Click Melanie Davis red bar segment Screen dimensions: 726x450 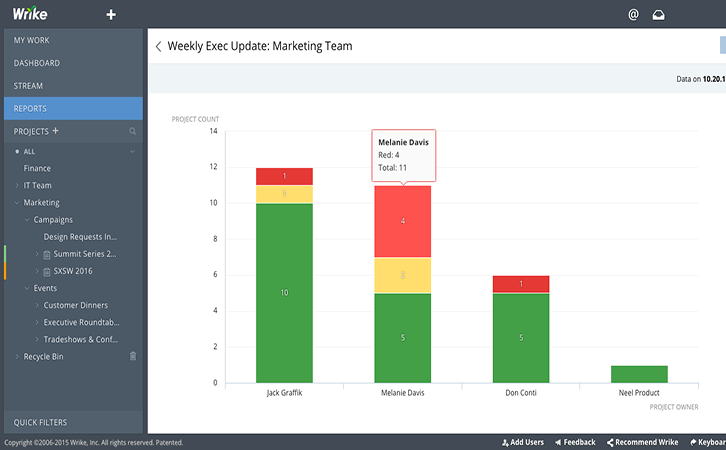point(403,221)
